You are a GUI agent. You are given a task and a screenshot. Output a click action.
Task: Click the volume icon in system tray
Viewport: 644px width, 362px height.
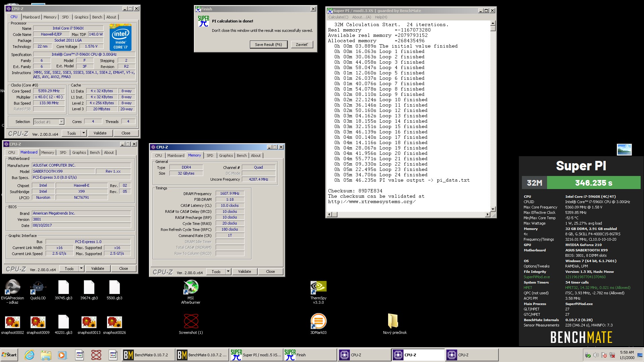tap(596, 355)
